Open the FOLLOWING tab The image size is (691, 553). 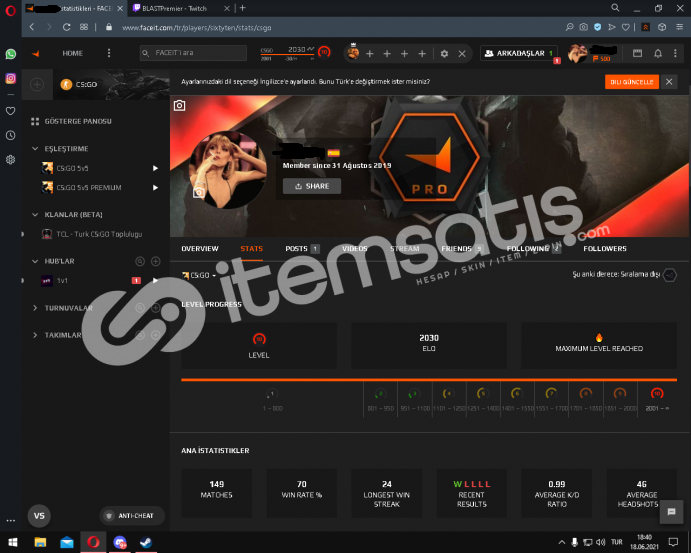click(x=533, y=249)
